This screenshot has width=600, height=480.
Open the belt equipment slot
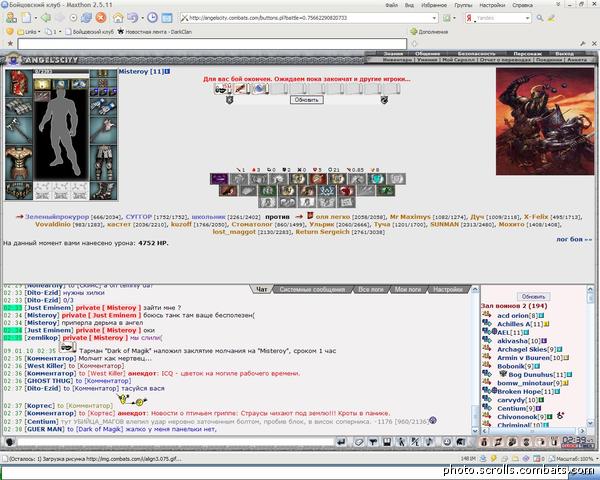pyautogui.click(x=18, y=190)
